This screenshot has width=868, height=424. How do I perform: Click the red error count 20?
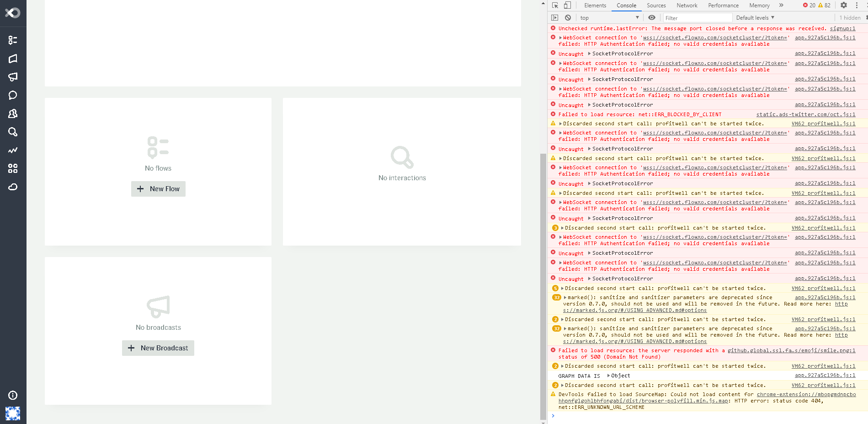(809, 5)
